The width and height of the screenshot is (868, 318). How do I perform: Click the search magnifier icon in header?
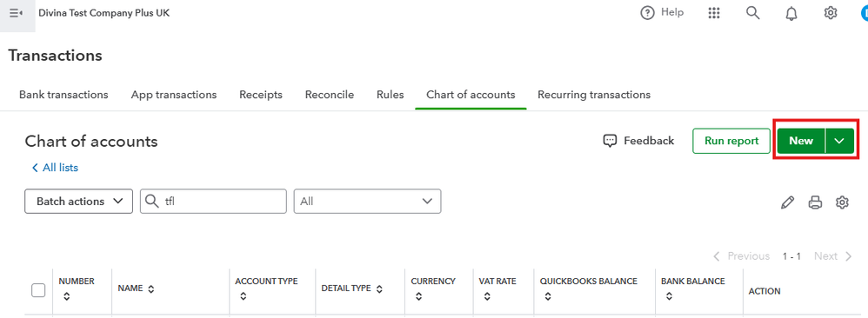coord(753,13)
